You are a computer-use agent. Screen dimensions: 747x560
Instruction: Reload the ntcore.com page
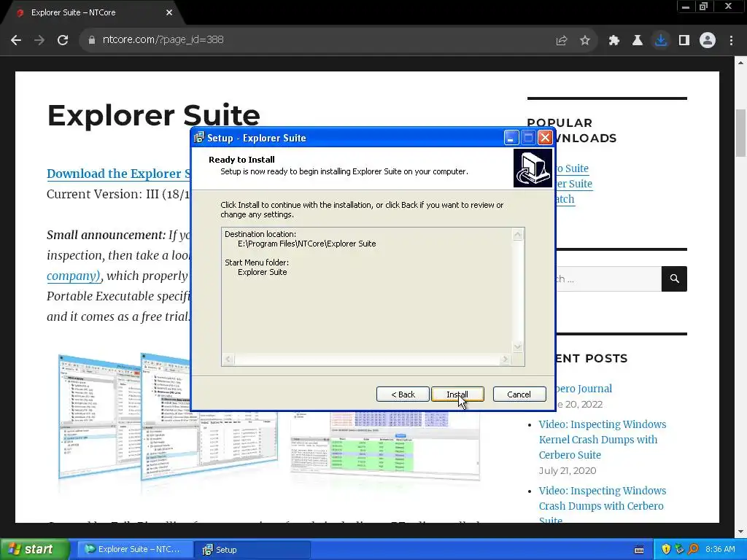(x=63, y=40)
